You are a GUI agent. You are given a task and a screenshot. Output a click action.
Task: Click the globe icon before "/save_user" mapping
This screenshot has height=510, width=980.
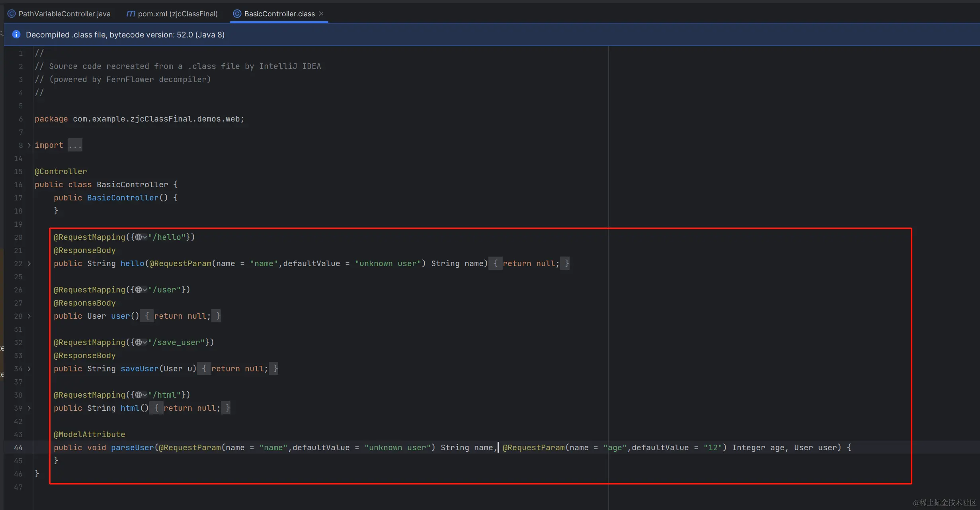139,342
